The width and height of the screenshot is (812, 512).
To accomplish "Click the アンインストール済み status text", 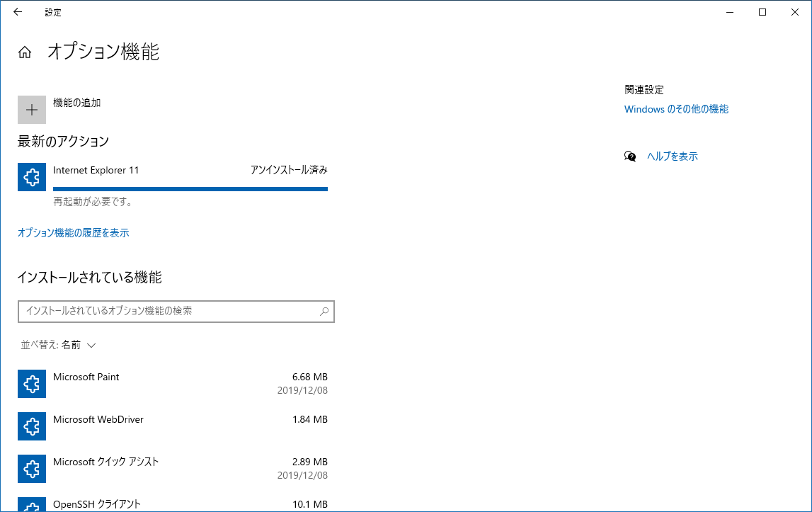I will point(289,170).
